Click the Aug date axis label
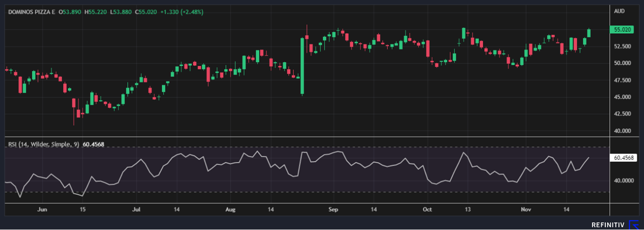 (x=230, y=210)
